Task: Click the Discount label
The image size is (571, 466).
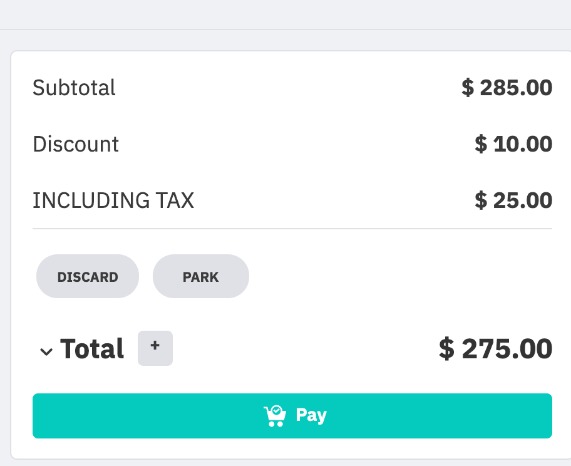Action: click(76, 144)
